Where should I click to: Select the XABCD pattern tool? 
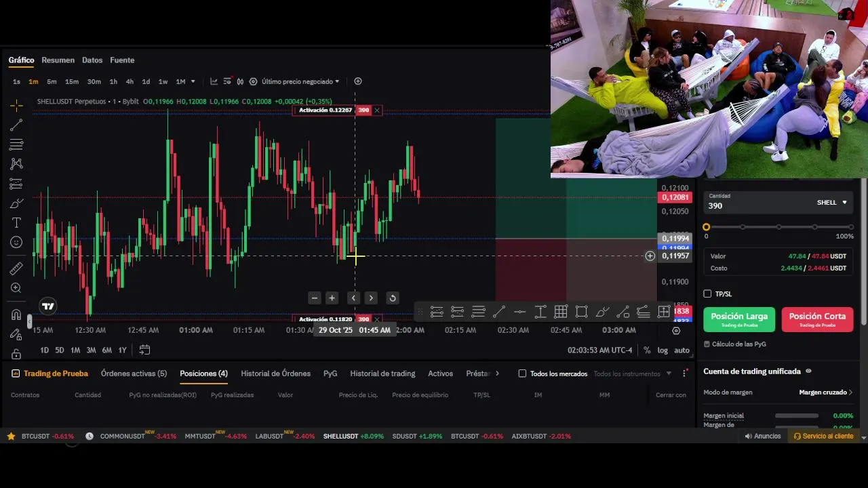pyautogui.click(x=16, y=164)
